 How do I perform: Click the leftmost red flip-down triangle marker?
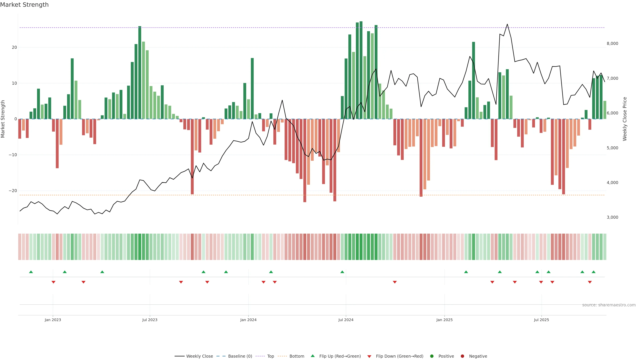53,282
